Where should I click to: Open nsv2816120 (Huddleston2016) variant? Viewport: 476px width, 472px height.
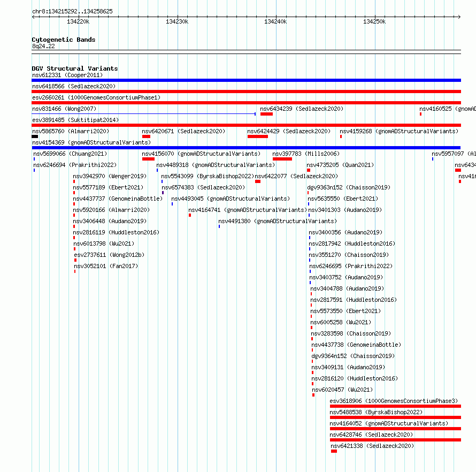(355, 378)
